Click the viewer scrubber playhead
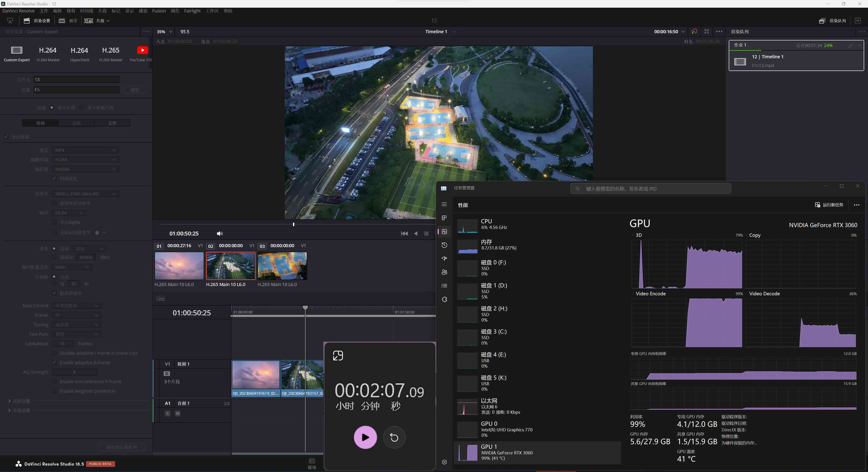The image size is (868, 472). [x=293, y=224]
